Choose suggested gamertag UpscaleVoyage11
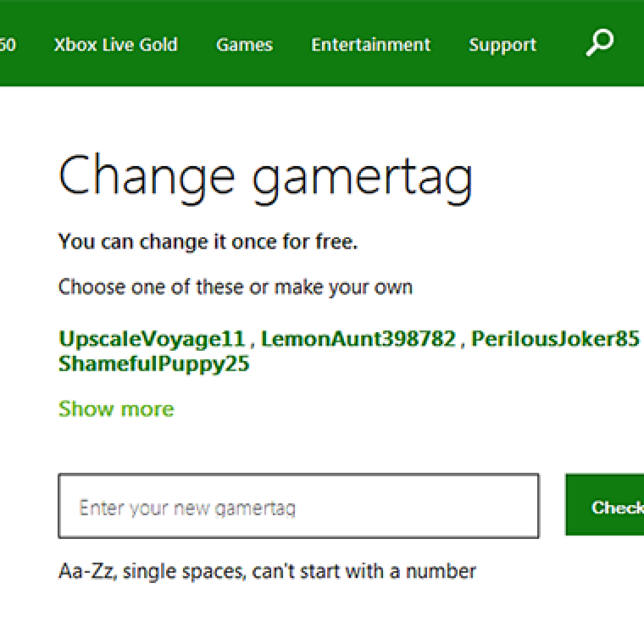The image size is (644, 644). point(151,339)
